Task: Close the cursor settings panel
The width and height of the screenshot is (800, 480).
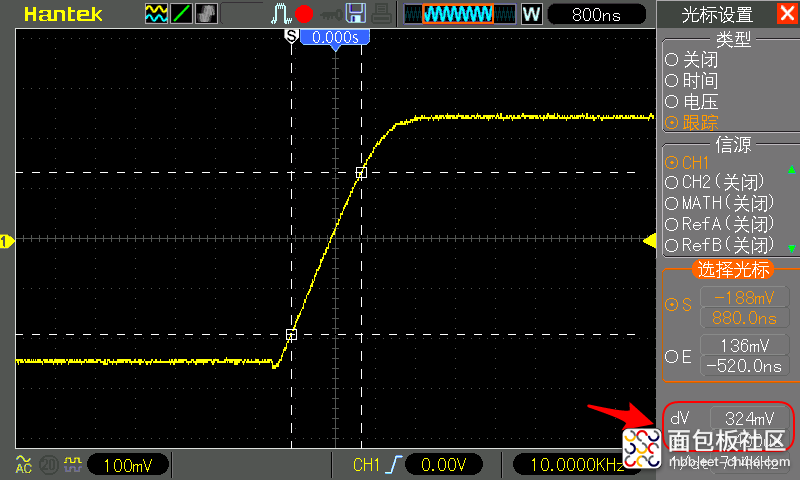Action: [787, 13]
